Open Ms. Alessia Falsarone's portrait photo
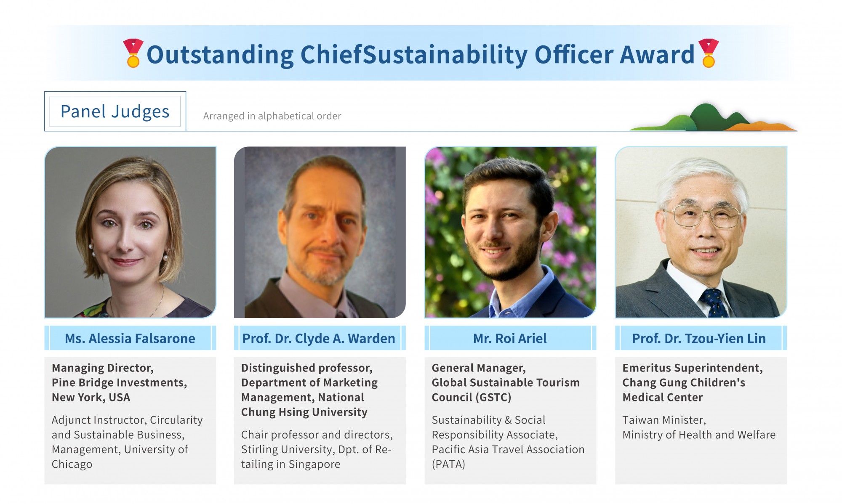This screenshot has width=842, height=504. (x=131, y=232)
